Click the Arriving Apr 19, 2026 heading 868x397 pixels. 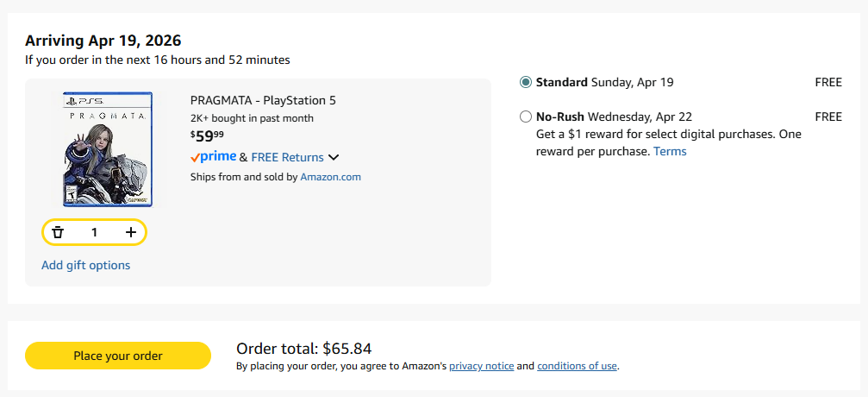pos(103,41)
